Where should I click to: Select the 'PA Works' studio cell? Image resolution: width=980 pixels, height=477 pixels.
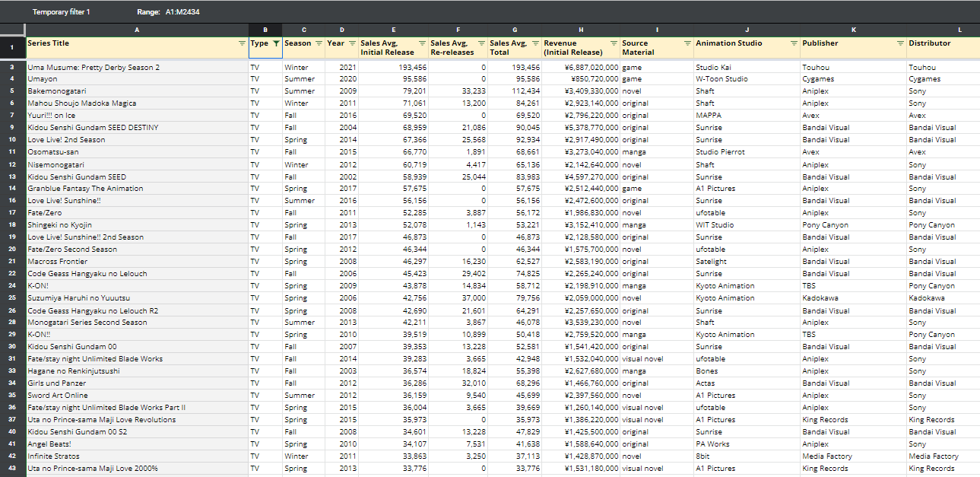[747, 444]
